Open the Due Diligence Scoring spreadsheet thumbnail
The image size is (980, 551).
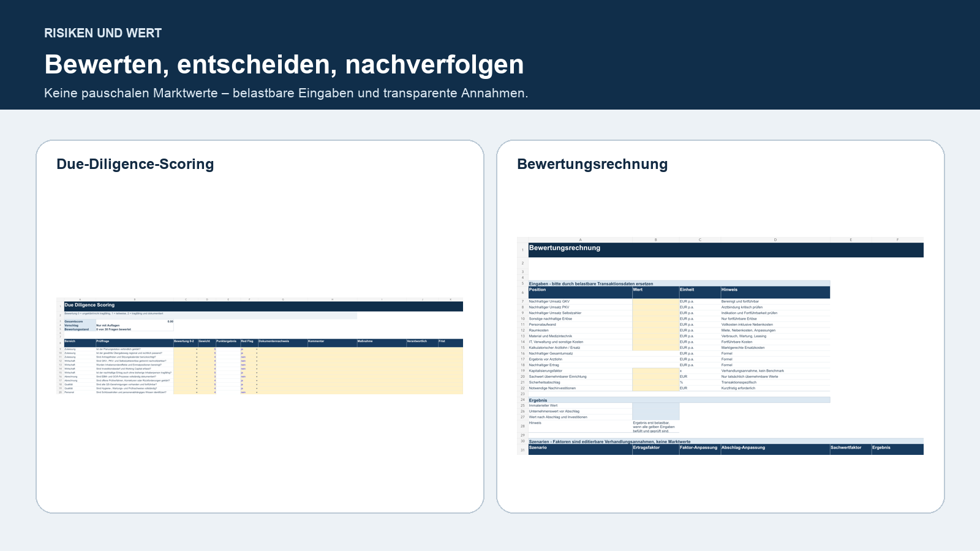click(260, 346)
